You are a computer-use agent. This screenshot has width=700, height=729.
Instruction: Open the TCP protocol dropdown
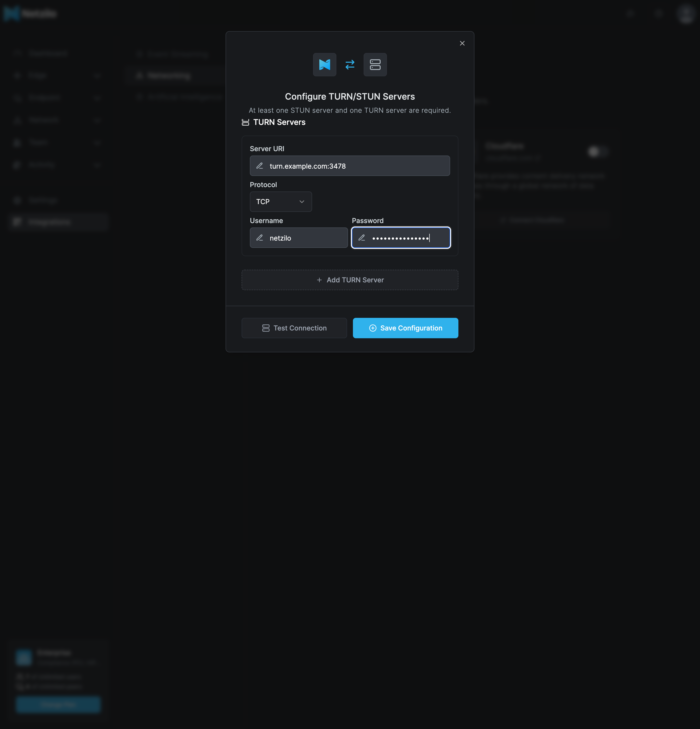(281, 202)
